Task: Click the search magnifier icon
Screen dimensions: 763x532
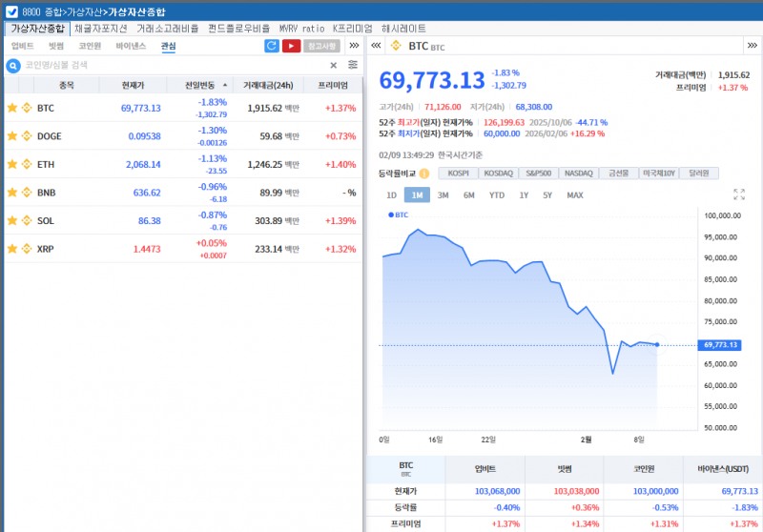Action: click(13, 65)
